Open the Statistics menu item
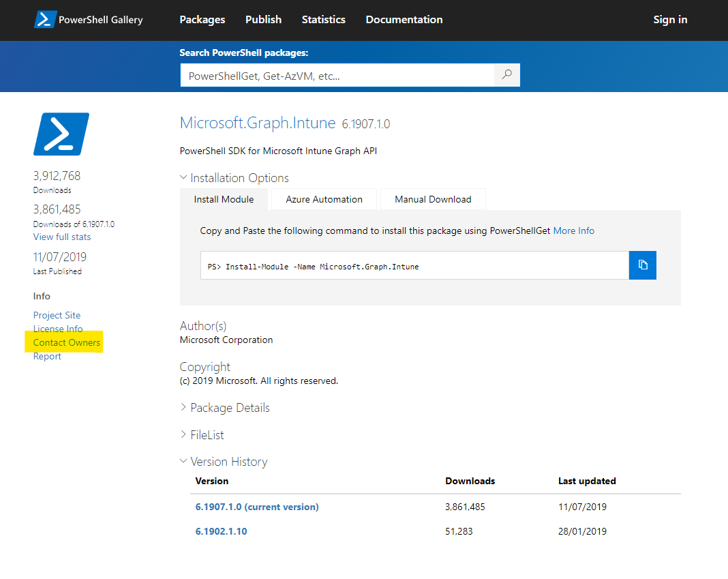This screenshot has width=728, height=579. coord(324,20)
